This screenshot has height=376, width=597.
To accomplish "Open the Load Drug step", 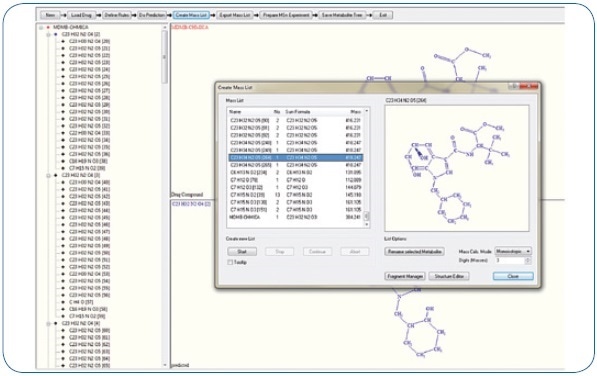I will pos(81,15).
